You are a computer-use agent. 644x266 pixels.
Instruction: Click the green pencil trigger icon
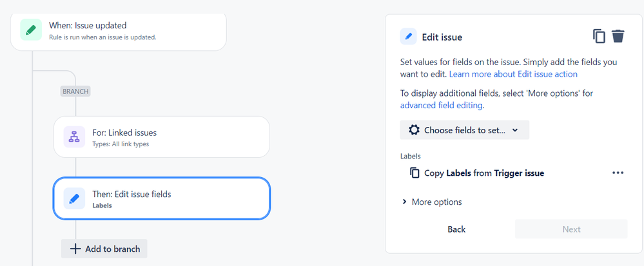pos(31,30)
